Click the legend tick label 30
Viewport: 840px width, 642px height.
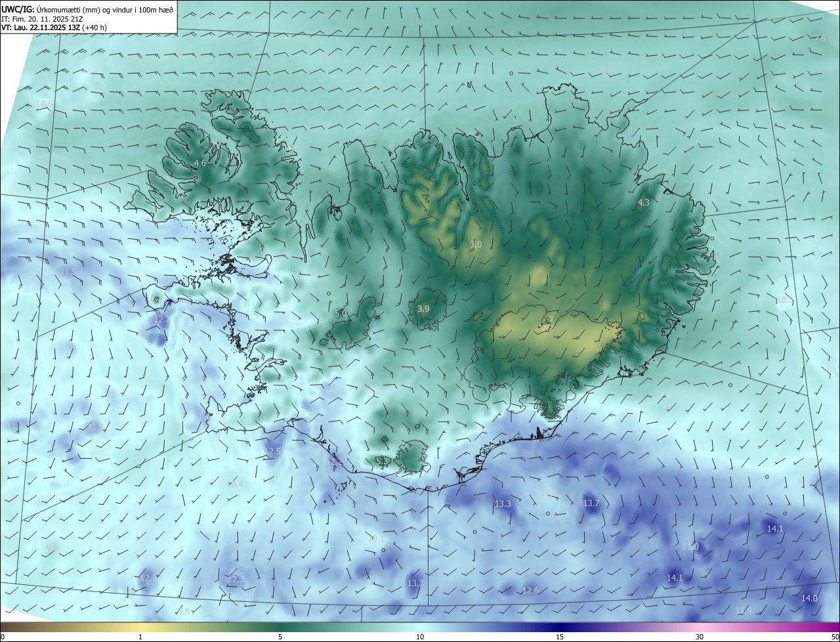(x=700, y=637)
